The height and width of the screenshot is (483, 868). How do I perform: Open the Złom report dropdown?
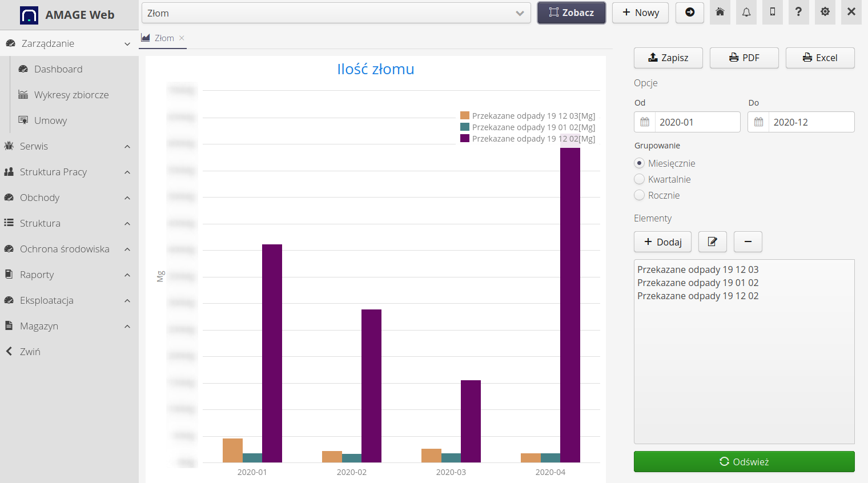pyautogui.click(x=336, y=13)
